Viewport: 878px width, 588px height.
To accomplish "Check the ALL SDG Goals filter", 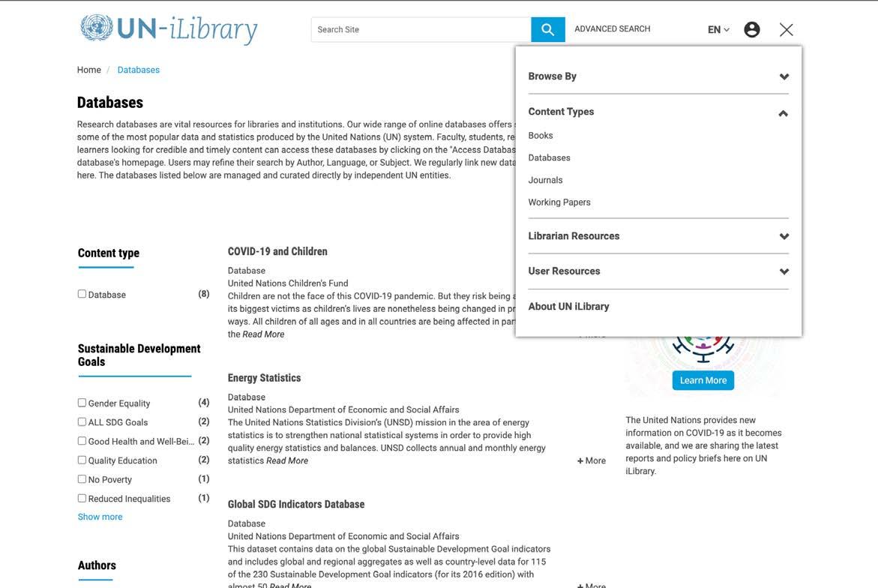I will coord(82,421).
